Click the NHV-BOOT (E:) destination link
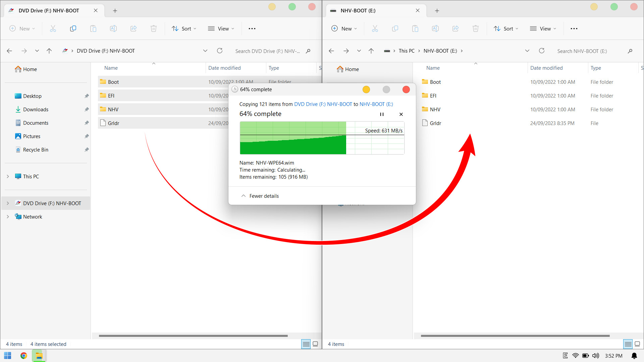 click(x=376, y=104)
